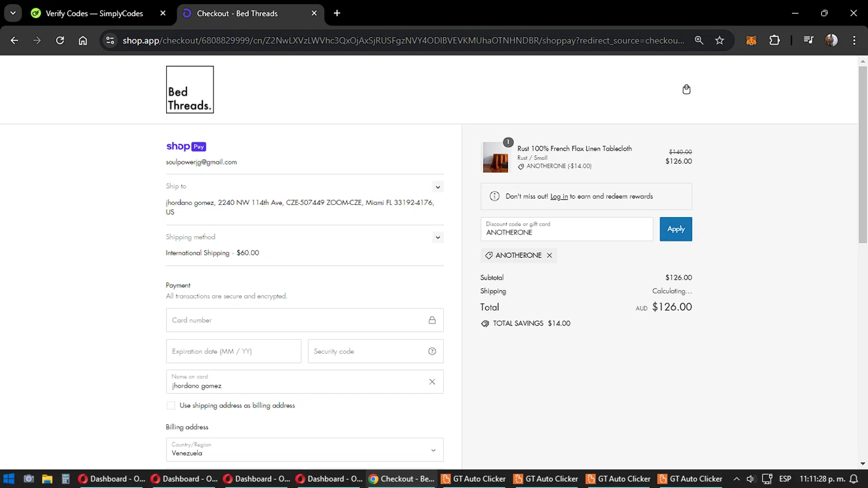
Task: Focus the Security code field
Action: (x=376, y=351)
